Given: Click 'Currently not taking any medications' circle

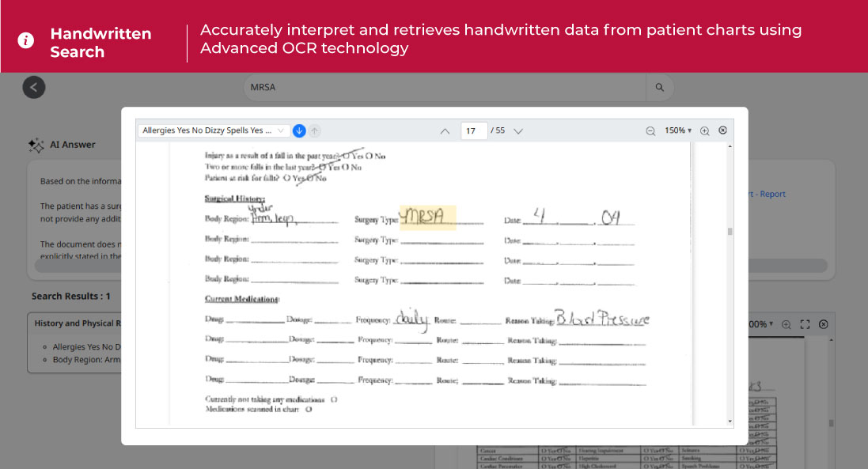Looking at the screenshot, I should coord(334,399).
